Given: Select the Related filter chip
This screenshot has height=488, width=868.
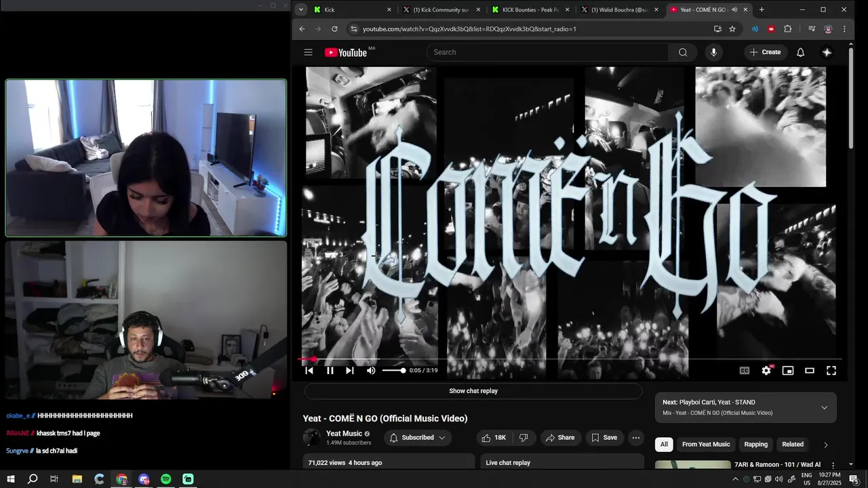Looking at the screenshot, I should click(x=793, y=445).
